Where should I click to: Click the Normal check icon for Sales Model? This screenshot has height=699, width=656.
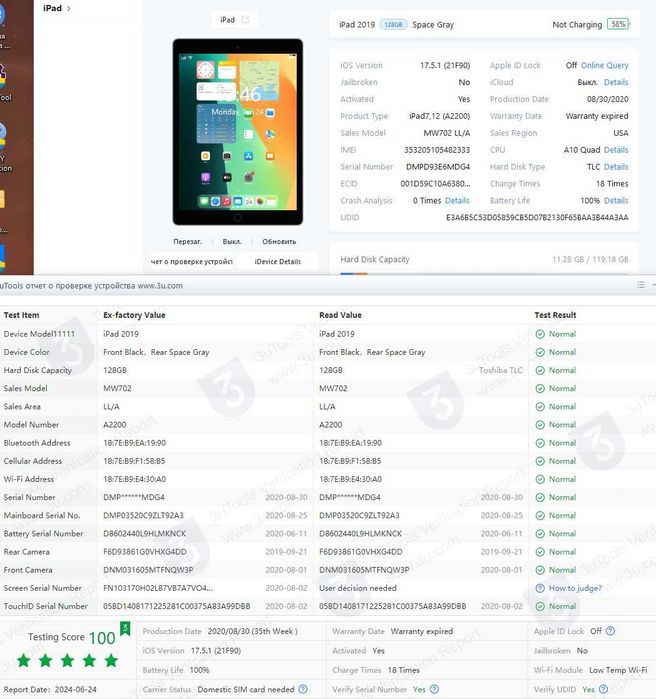[540, 389]
